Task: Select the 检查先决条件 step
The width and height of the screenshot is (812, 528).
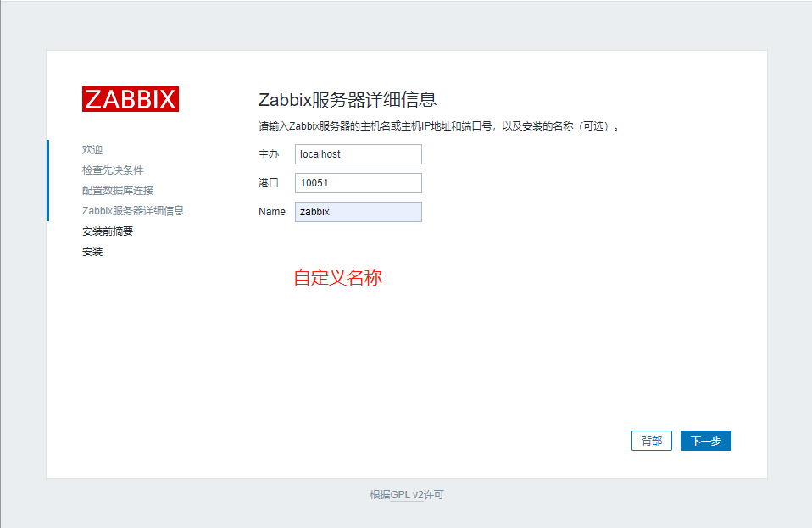Action: click(x=113, y=170)
